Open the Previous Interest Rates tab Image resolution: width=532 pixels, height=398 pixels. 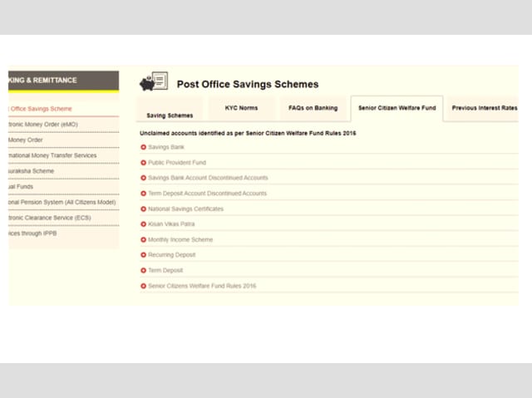(x=483, y=108)
